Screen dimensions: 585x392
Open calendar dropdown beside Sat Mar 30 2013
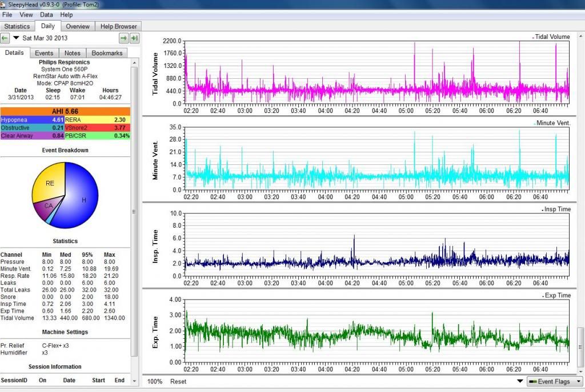[16, 38]
